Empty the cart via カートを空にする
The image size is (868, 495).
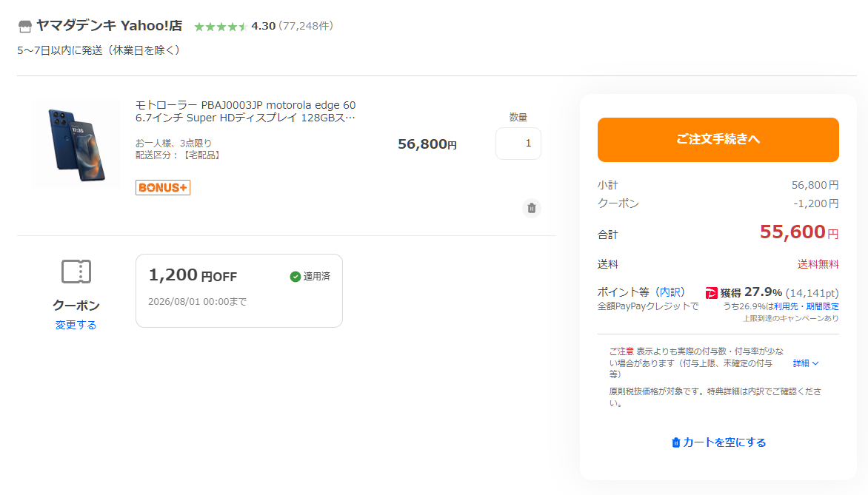[718, 442]
